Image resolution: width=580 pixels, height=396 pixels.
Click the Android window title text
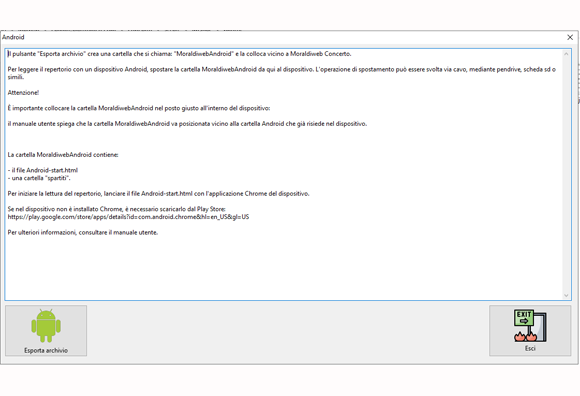click(13, 37)
